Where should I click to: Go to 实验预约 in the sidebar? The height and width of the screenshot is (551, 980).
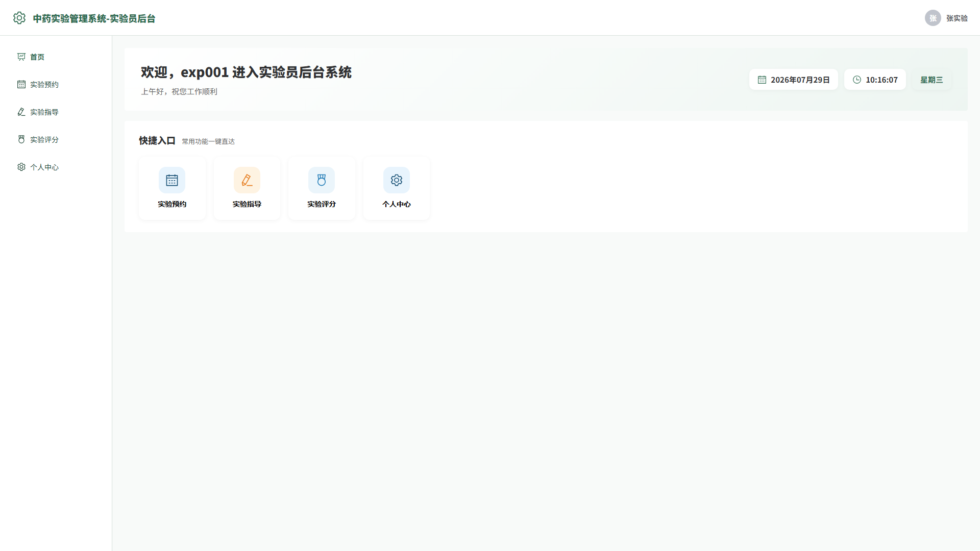pyautogui.click(x=56, y=84)
